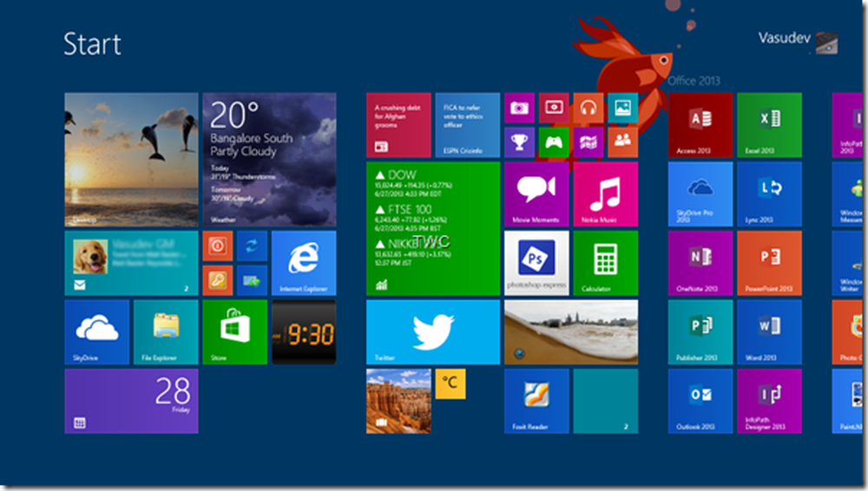Launch OneNote 2013
This screenshot has height=491, width=868.
700,263
